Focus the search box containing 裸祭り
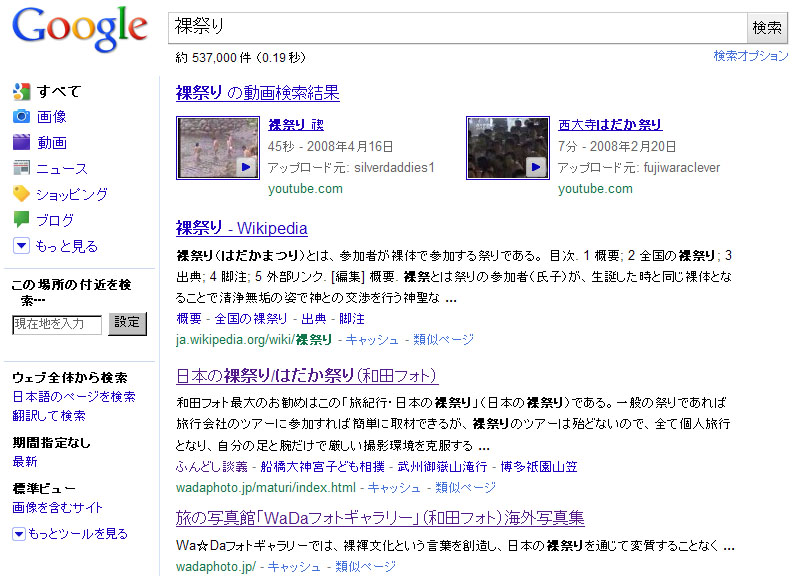This screenshot has width=794, height=576. click(x=458, y=27)
